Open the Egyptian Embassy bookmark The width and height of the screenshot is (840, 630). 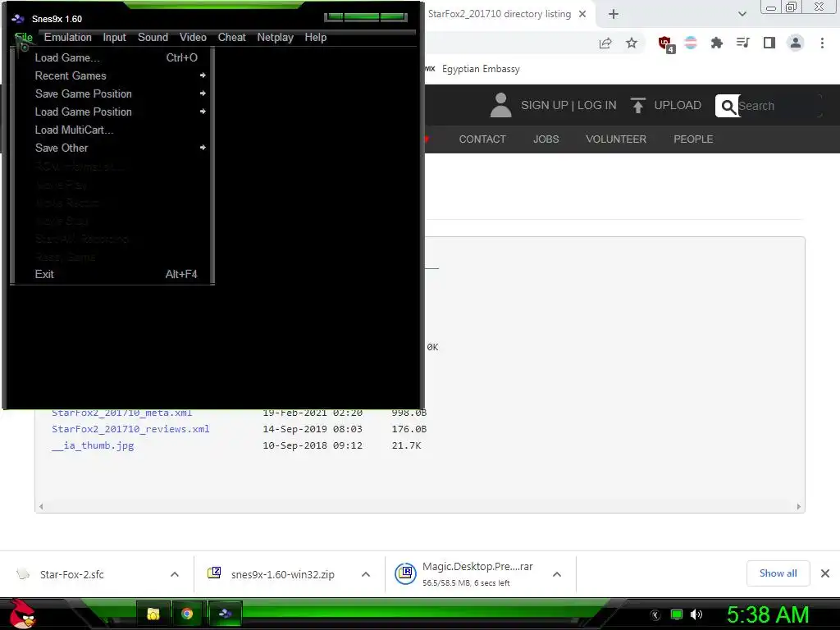(x=481, y=69)
